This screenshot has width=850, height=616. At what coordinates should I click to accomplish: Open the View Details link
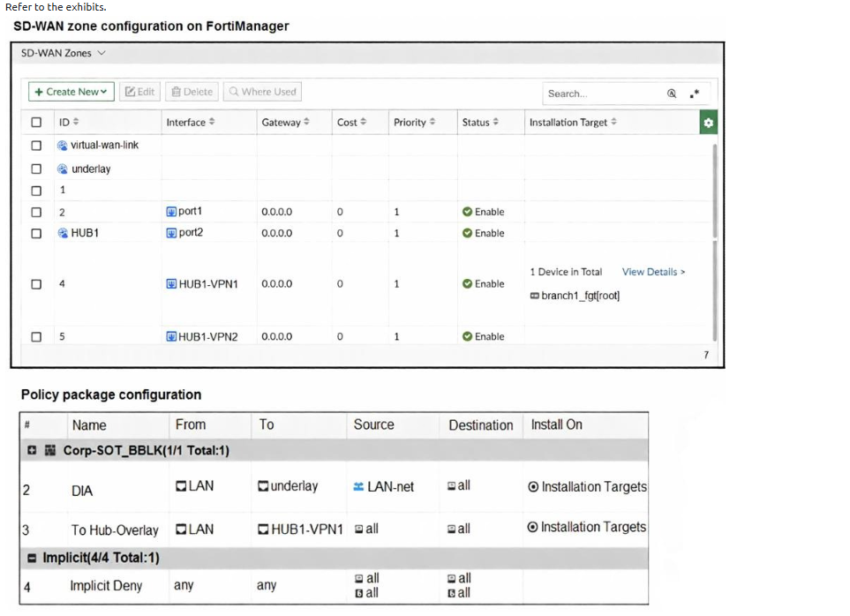pyautogui.click(x=653, y=272)
